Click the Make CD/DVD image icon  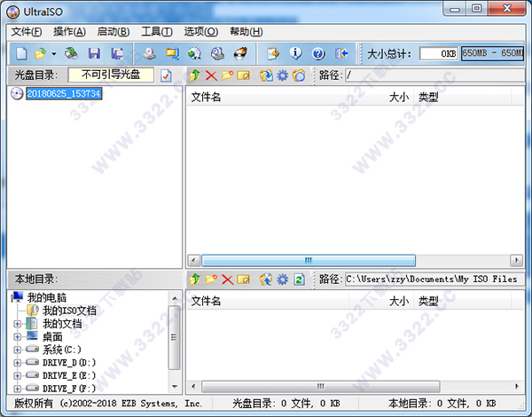click(x=149, y=53)
